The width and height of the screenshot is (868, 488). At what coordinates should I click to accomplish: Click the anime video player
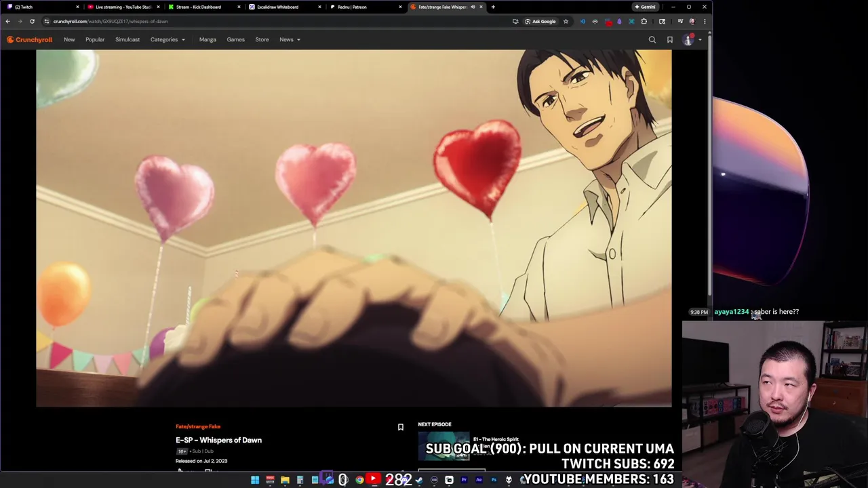point(354,228)
